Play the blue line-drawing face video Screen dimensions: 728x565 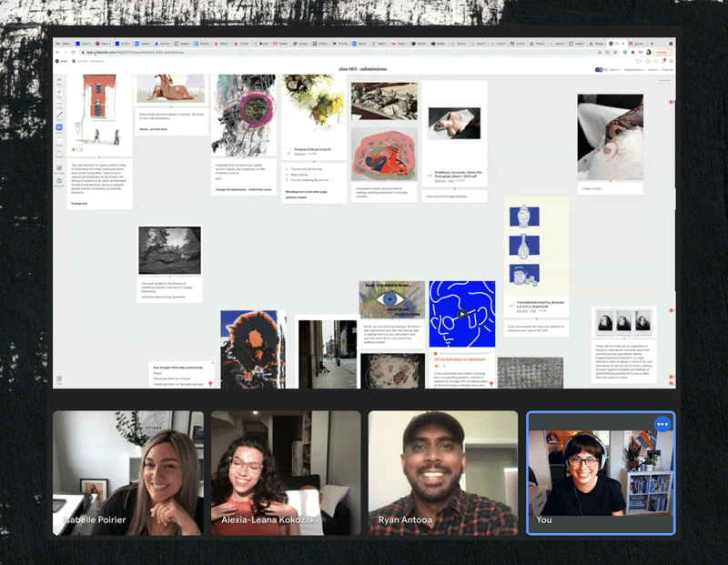[x=462, y=315]
